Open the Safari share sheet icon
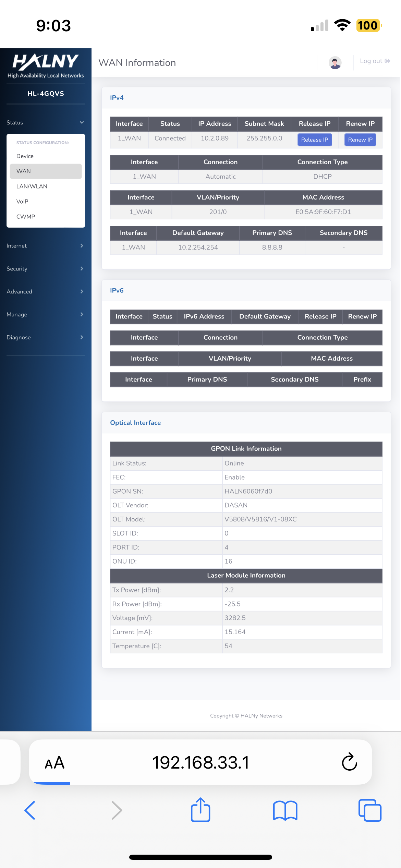Screen dimensions: 401x868 [x=200, y=810]
